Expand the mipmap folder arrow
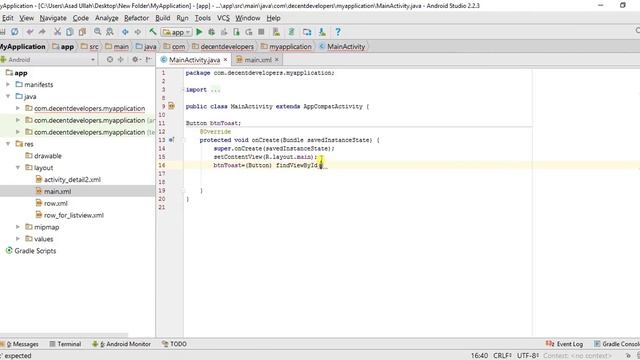This screenshot has width=640, height=360. click(x=18, y=227)
